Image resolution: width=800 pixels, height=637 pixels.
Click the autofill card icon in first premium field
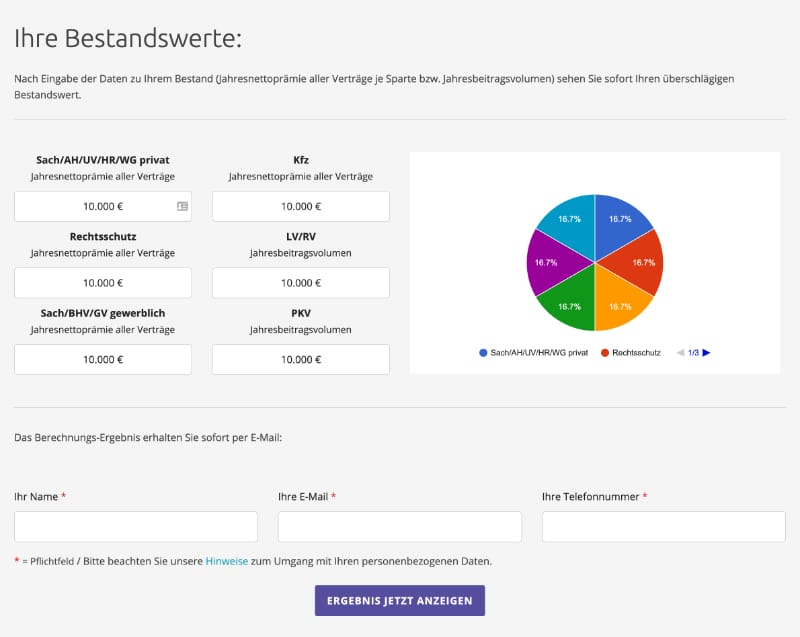point(182,207)
